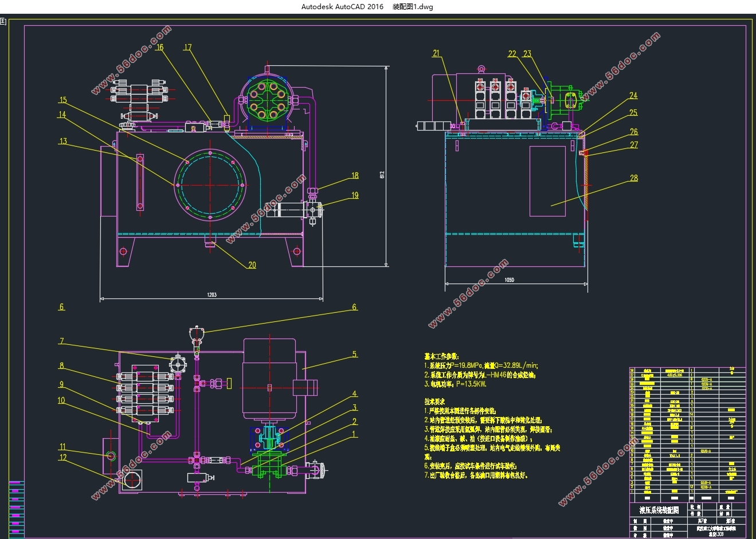Pick callout label 12 near bottom left

(63, 457)
